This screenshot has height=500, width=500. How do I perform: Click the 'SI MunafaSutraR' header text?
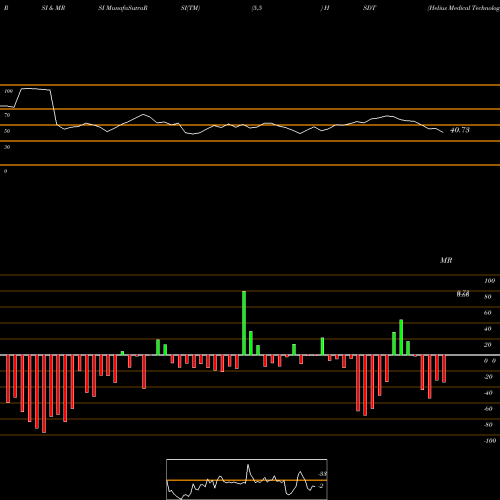coord(123,8)
